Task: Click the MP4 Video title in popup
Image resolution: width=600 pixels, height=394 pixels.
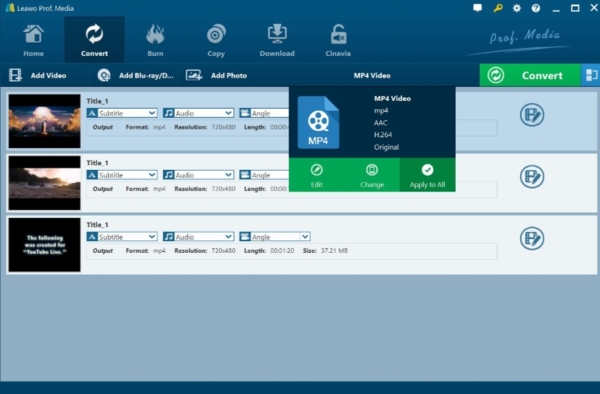Action: 392,98
